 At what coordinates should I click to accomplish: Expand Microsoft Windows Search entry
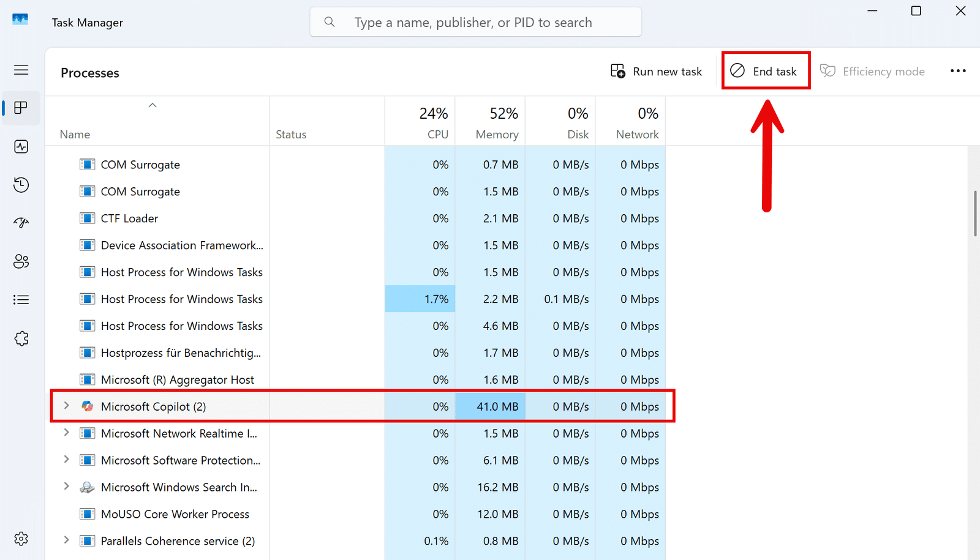66,487
